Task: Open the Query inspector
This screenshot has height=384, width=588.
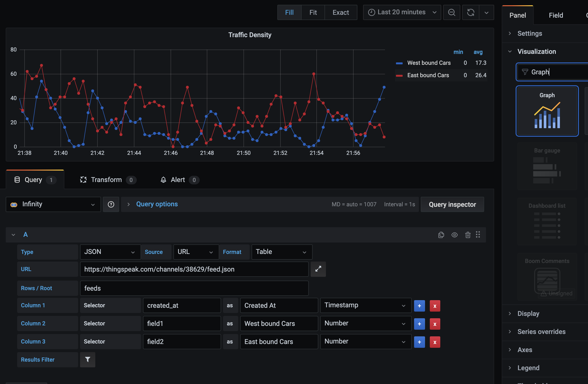Action: pos(452,204)
